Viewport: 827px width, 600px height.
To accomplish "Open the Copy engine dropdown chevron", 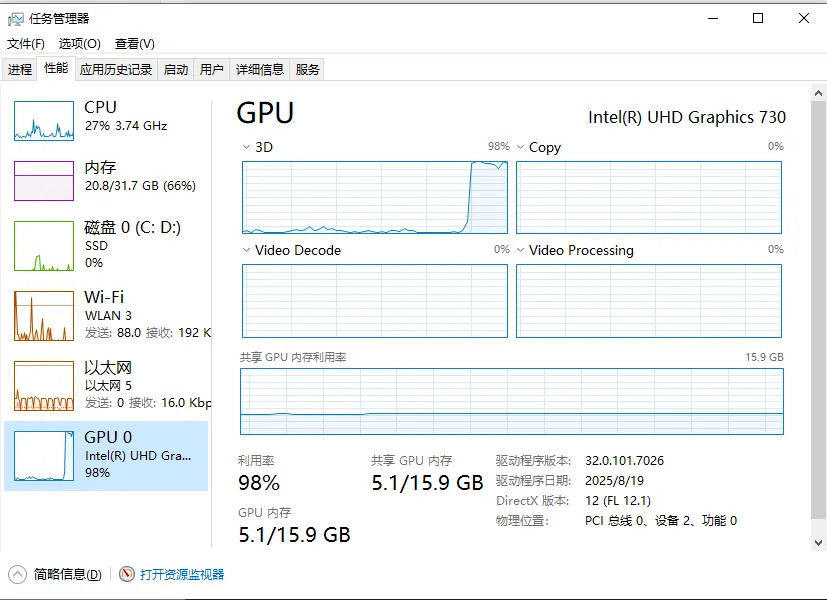I will pos(521,147).
